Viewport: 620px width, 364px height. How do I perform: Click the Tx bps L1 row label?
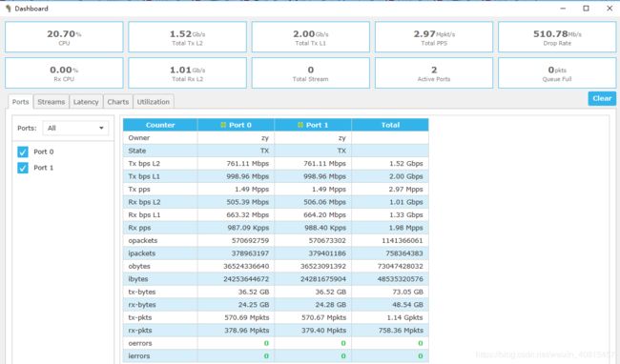(144, 176)
